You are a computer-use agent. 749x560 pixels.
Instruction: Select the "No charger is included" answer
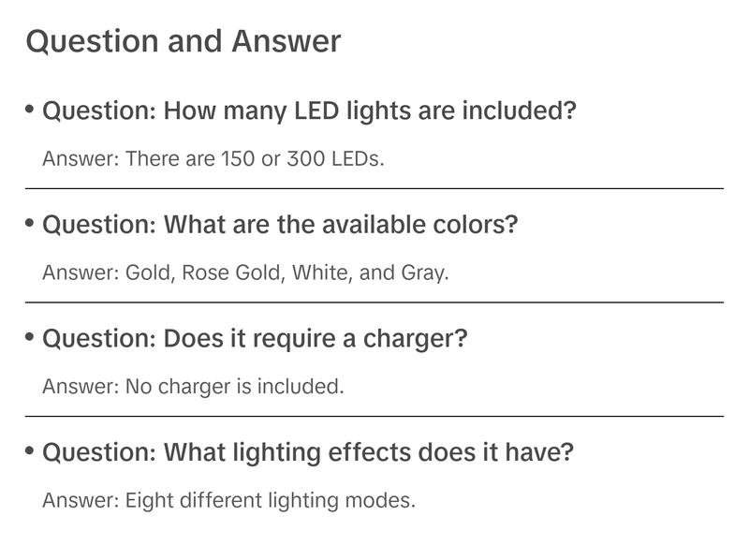(x=193, y=386)
